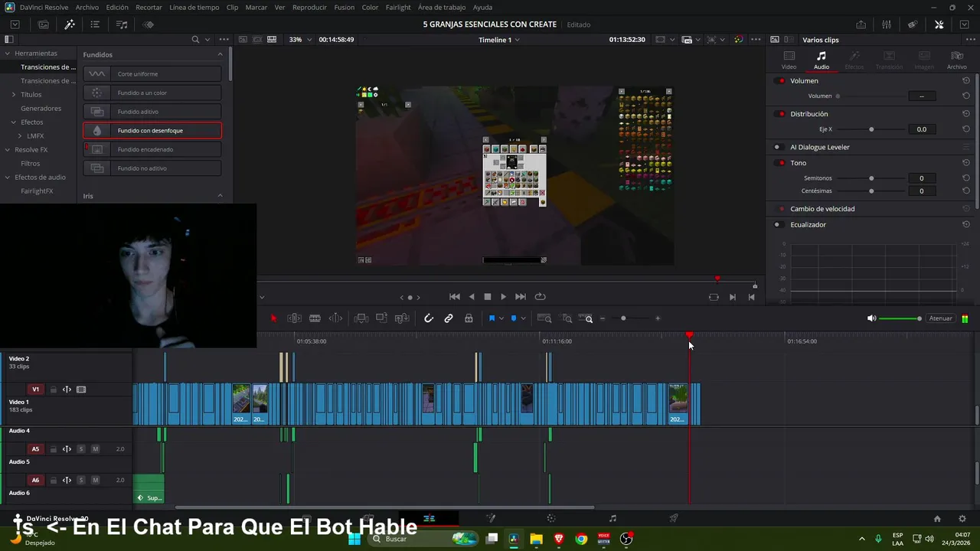Screen dimensions: 980x551
Task: Open the Archivo menu
Action: pos(87,7)
